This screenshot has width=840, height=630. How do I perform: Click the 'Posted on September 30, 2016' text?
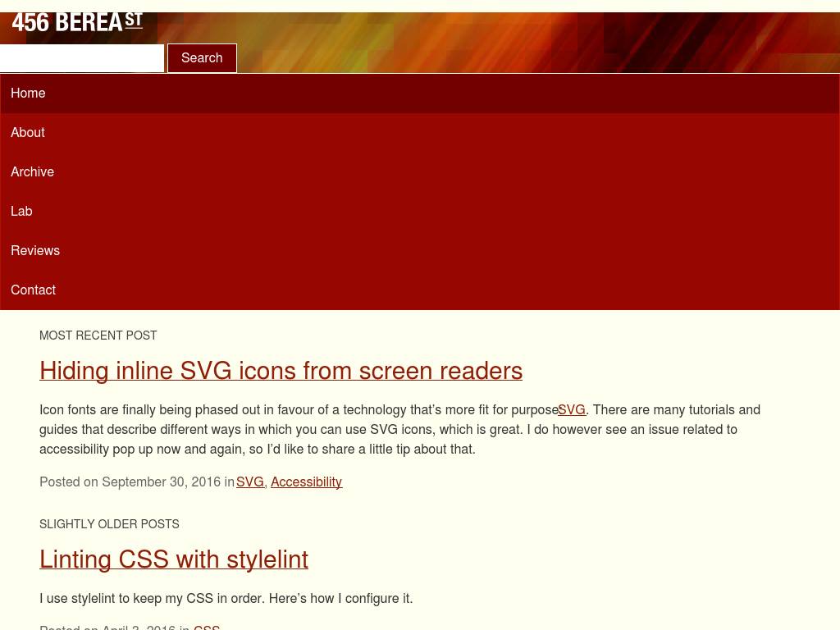point(130,482)
